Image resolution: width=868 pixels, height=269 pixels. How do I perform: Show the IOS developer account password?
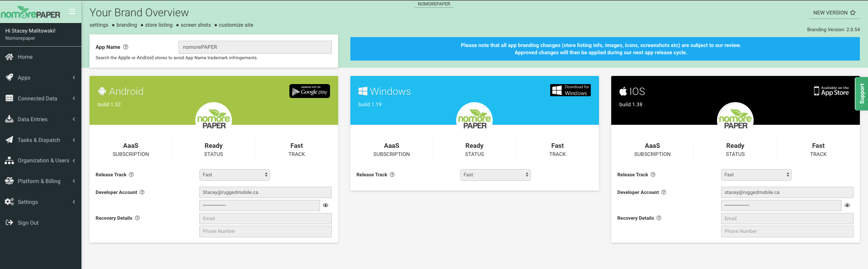[847, 205]
